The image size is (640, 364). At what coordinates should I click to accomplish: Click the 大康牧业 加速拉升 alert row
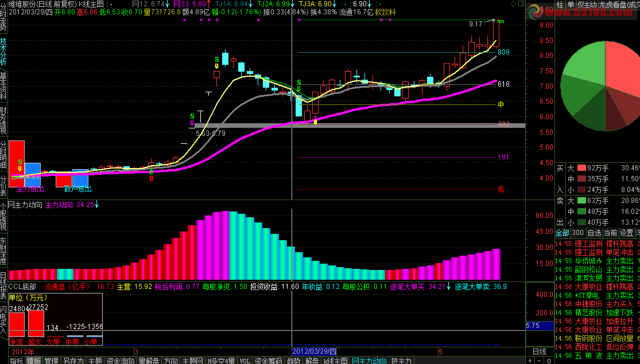click(598, 321)
